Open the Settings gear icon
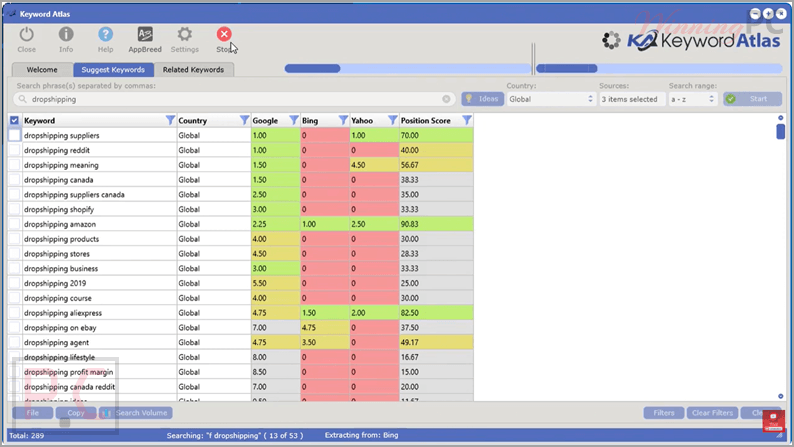 (x=184, y=34)
